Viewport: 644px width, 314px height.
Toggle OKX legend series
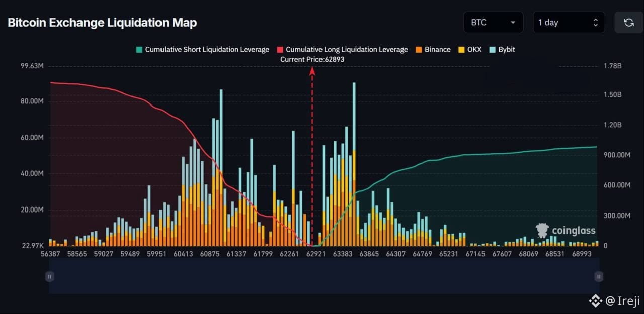(469, 49)
